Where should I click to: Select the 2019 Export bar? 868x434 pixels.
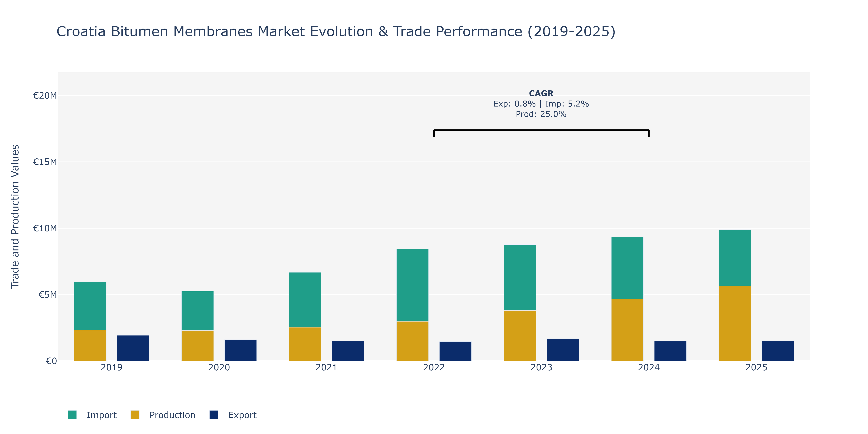133,348
